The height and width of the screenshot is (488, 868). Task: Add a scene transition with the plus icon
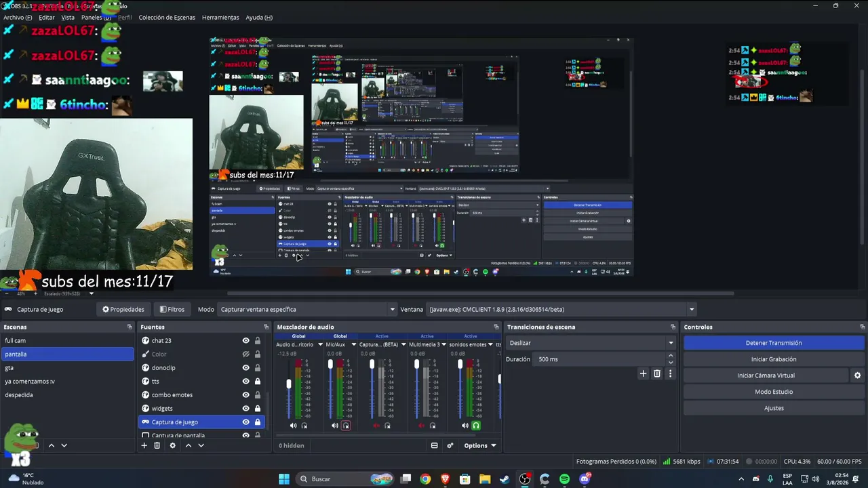click(643, 373)
